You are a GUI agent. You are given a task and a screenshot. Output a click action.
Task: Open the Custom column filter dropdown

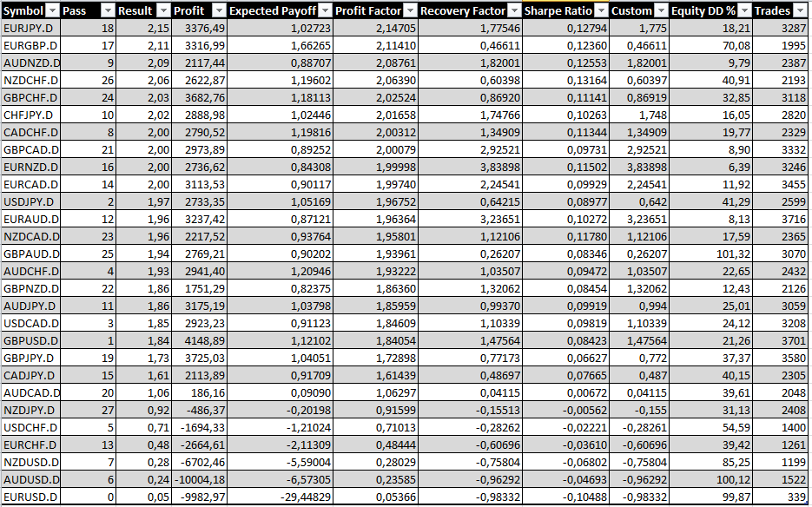tap(661, 10)
